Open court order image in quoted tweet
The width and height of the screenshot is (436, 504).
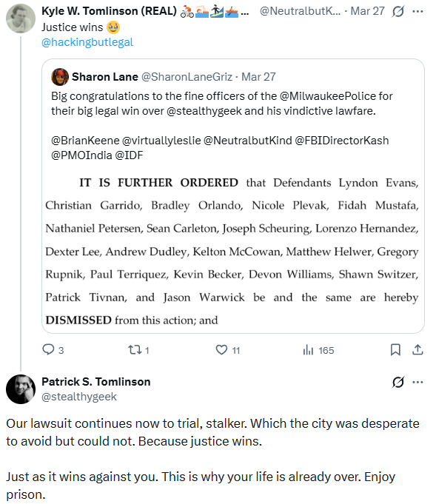pyautogui.click(x=232, y=252)
